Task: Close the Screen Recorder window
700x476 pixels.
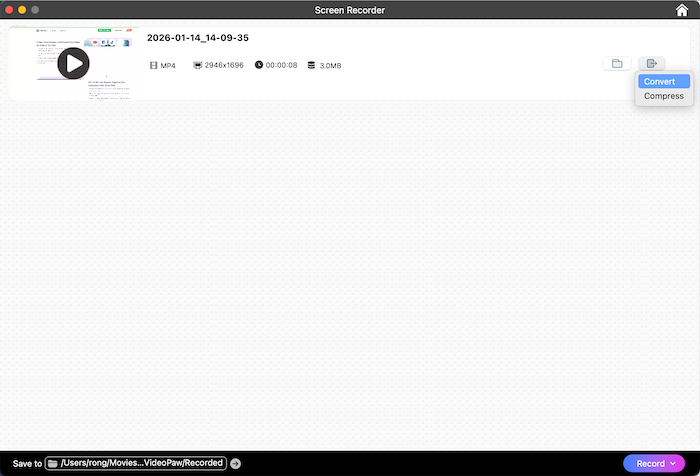Action: [x=9, y=10]
